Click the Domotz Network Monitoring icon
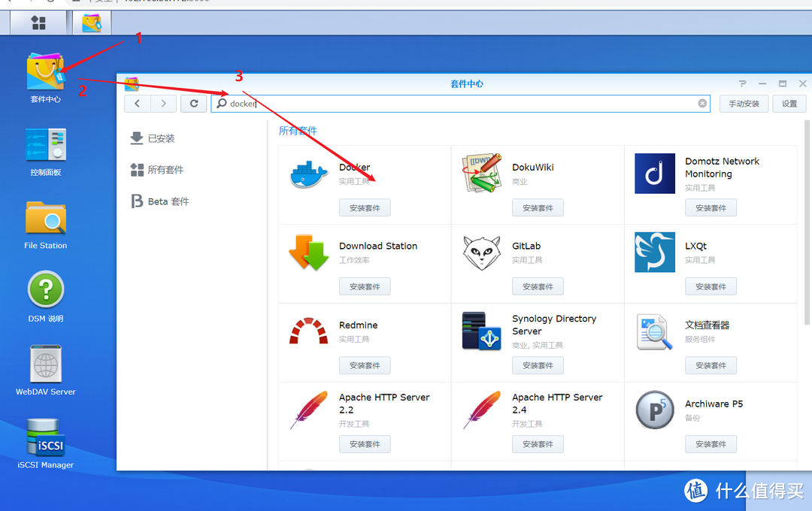Image resolution: width=812 pixels, height=511 pixels. pos(655,174)
